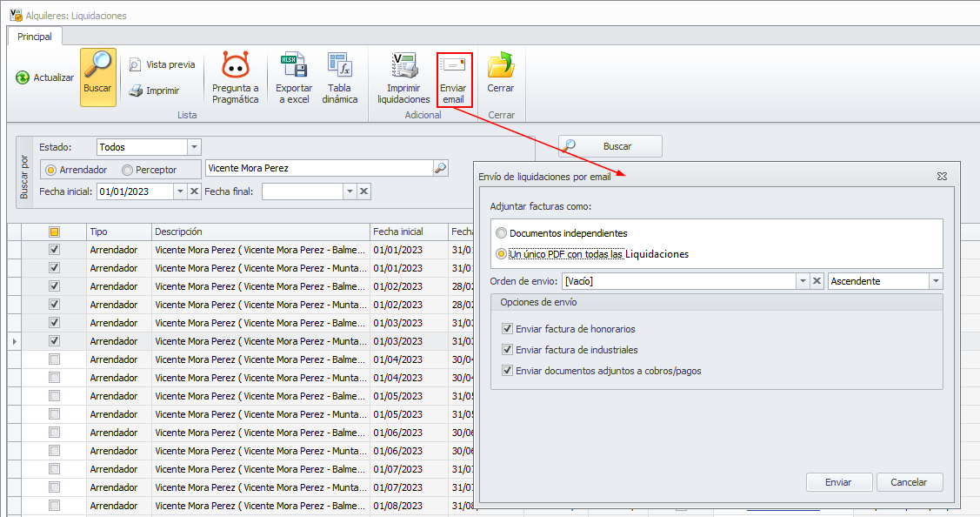The height and width of the screenshot is (517, 980).
Task: Switch to Principal ribbon tab
Action: [35, 37]
